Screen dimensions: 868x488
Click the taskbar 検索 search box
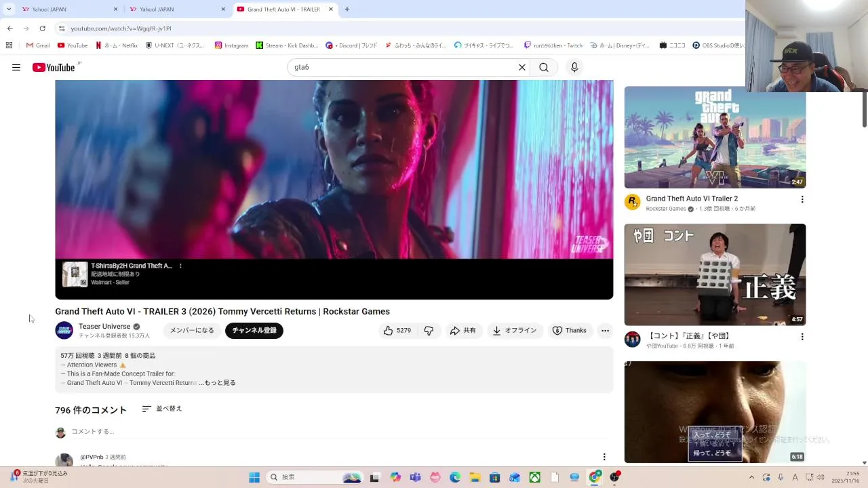(315, 477)
